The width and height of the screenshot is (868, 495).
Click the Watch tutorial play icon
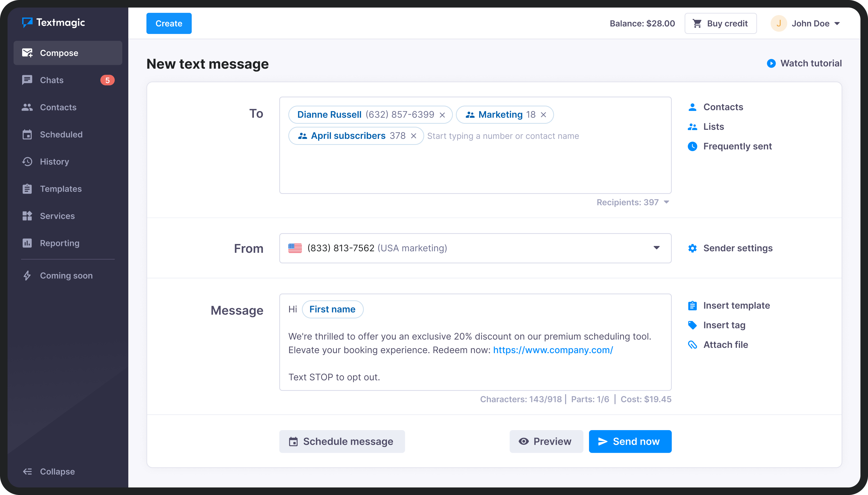pyautogui.click(x=771, y=63)
